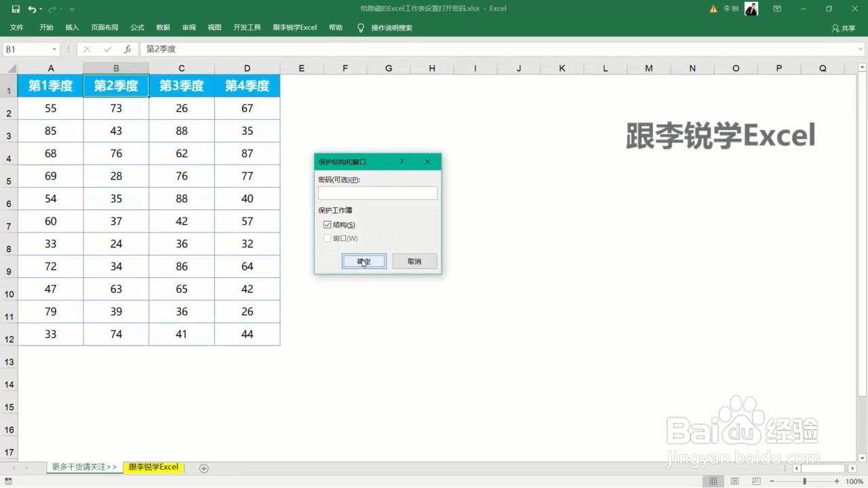Close the 保护结构和窗口 dialog
868x488 pixels.
click(x=427, y=162)
